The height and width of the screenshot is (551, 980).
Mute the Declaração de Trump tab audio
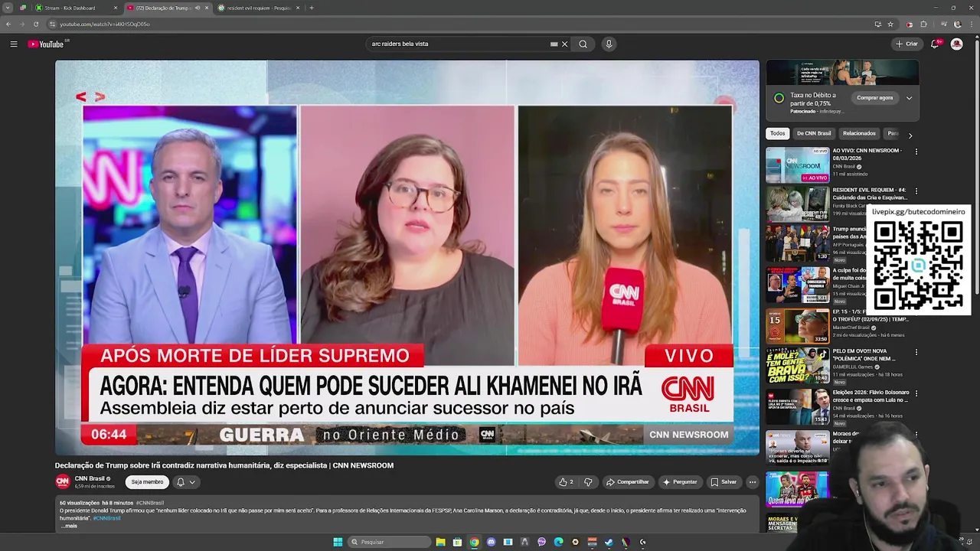[x=198, y=8]
